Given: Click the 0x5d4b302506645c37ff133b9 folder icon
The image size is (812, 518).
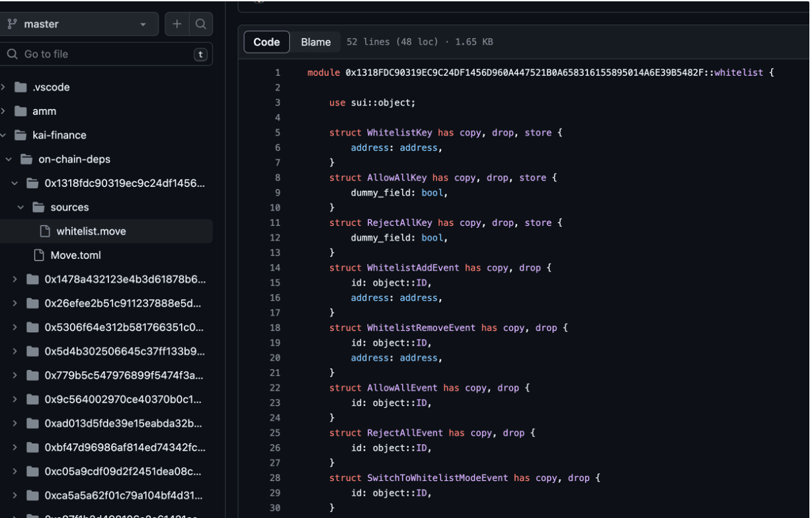Looking at the screenshot, I should [x=32, y=351].
